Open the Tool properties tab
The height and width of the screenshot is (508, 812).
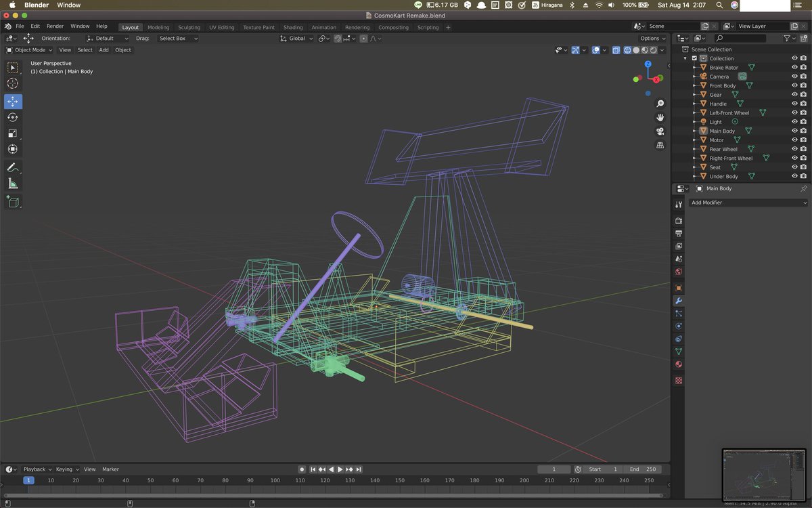point(679,205)
